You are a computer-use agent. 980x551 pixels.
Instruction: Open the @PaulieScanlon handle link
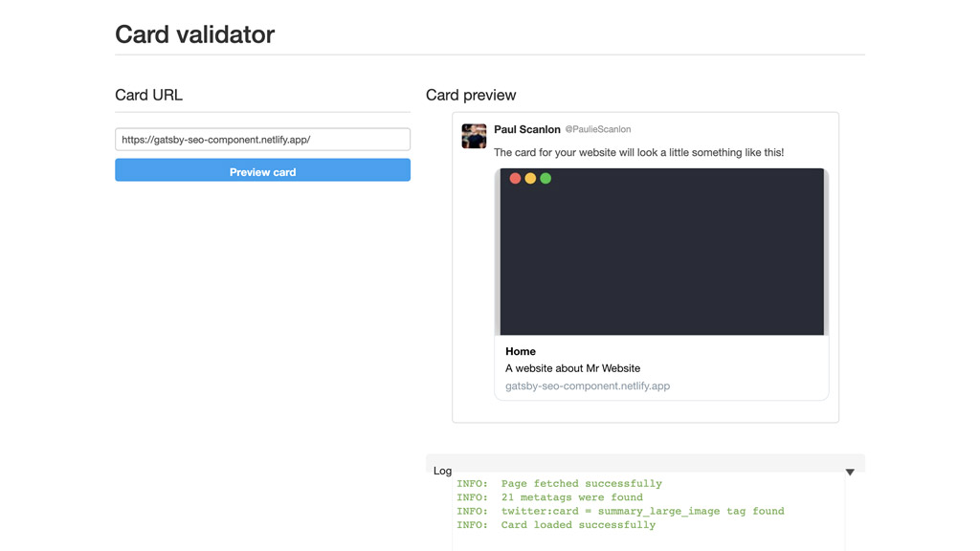tap(598, 129)
